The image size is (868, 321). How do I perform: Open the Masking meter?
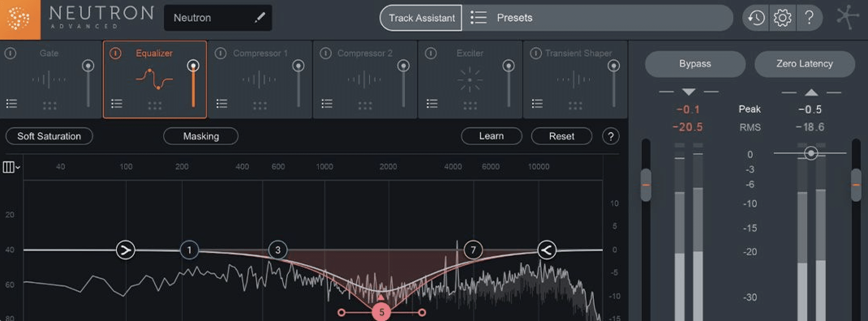(201, 136)
